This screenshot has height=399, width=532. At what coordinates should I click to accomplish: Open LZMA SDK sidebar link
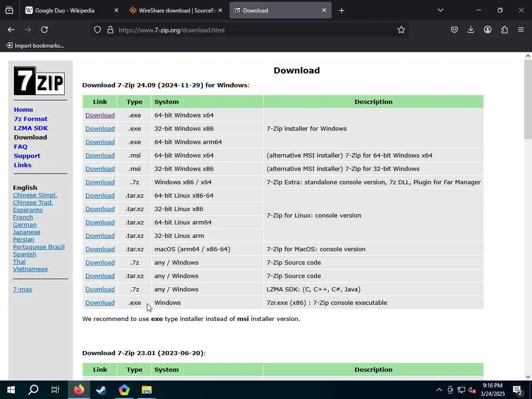31,128
